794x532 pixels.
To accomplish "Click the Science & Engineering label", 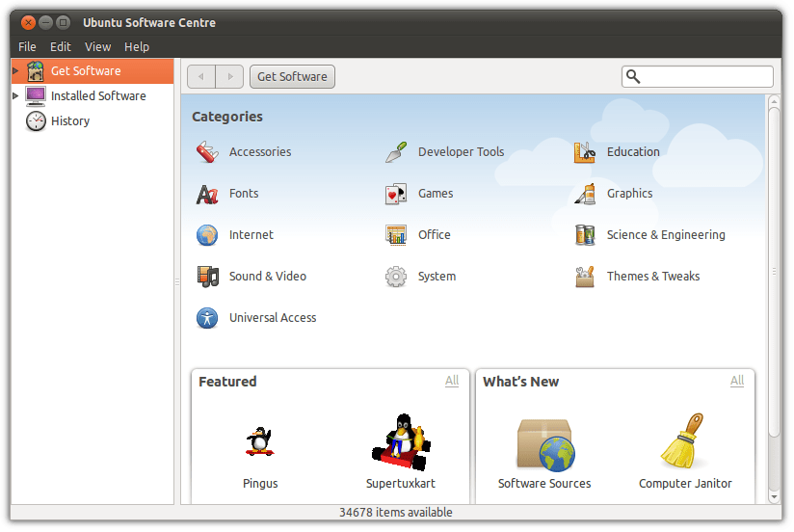I will [666, 235].
